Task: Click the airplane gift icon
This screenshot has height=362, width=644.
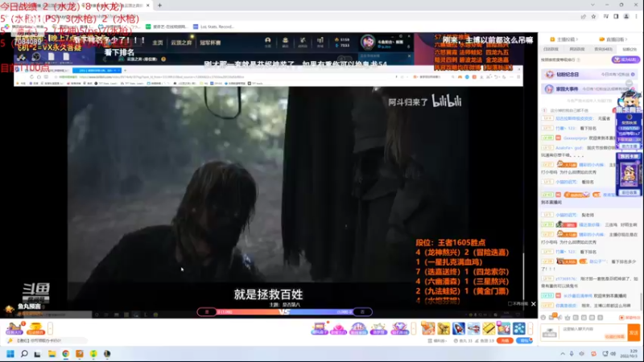Action: coord(473,328)
